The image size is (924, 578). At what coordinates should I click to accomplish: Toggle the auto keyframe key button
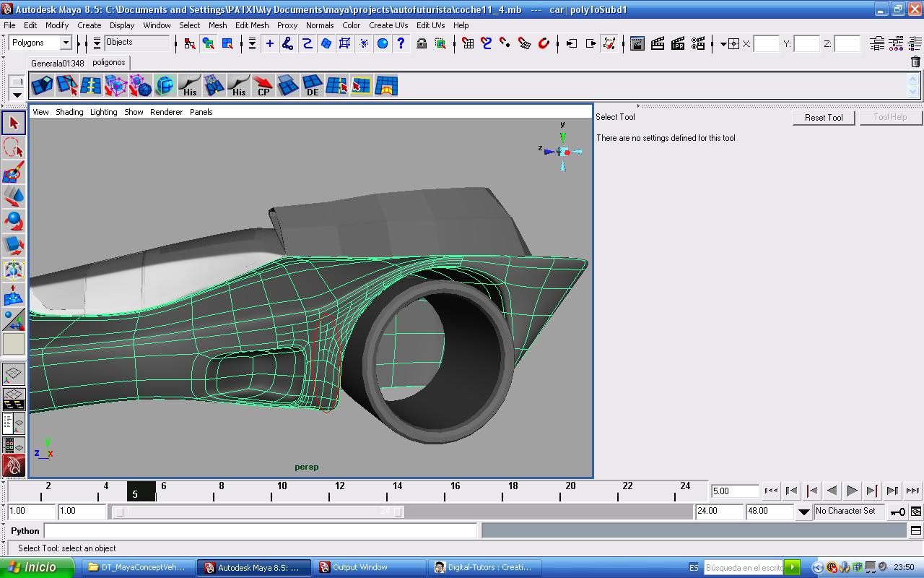(897, 512)
